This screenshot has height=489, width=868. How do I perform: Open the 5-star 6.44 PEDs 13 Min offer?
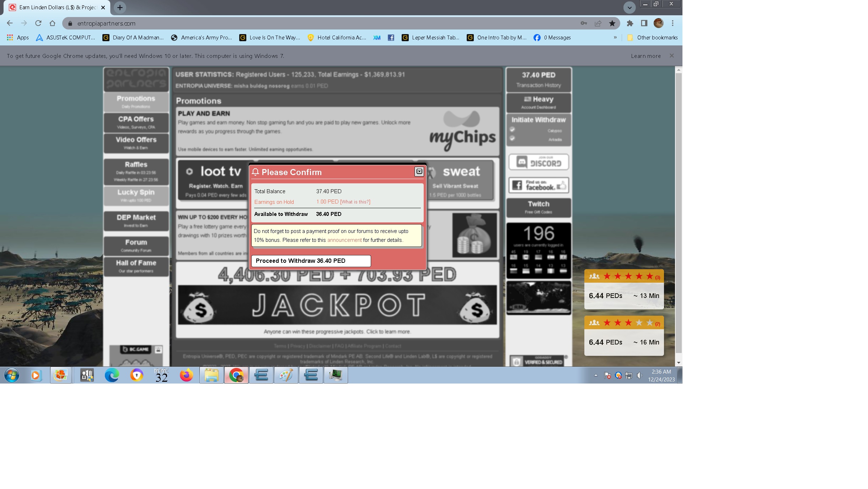pyautogui.click(x=624, y=289)
